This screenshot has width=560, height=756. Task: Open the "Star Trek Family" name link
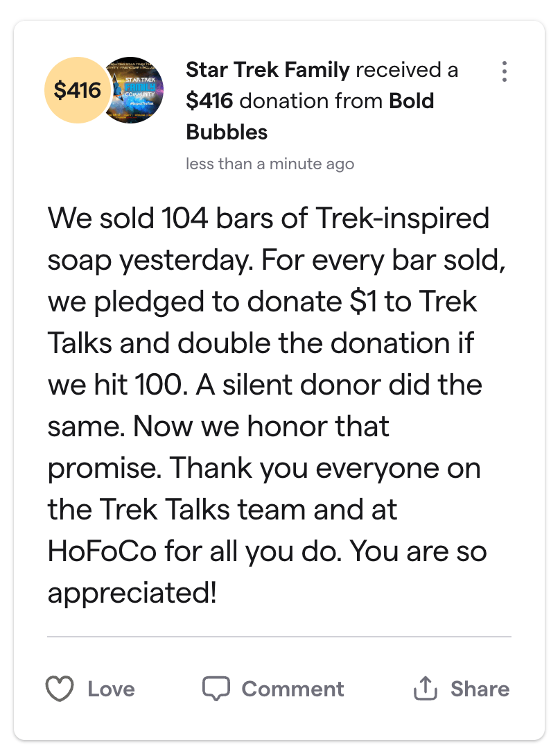(268, 70)
